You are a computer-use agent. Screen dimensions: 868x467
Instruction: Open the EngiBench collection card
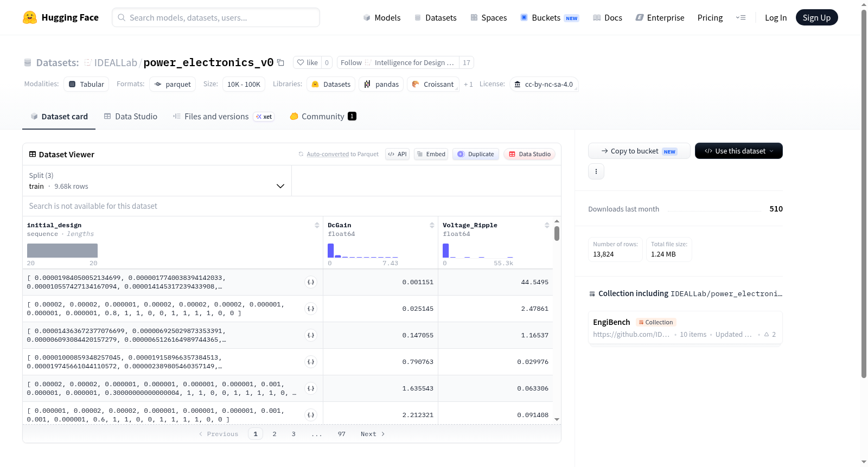[x=685, y=328]
